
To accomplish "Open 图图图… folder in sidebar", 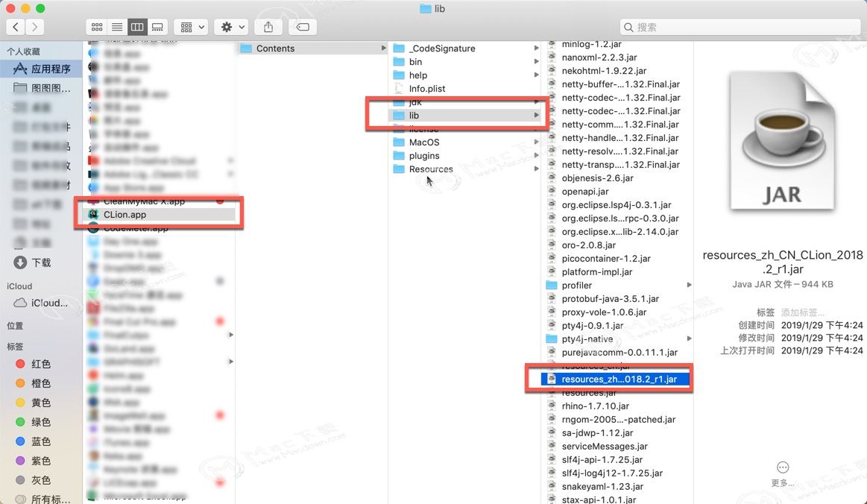I will (x=42, y=88).
